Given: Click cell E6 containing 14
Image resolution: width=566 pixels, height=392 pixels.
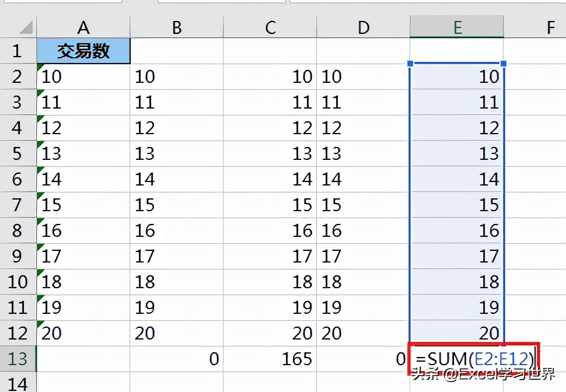Looking at the screenshot, I should [x=457, y=180].
